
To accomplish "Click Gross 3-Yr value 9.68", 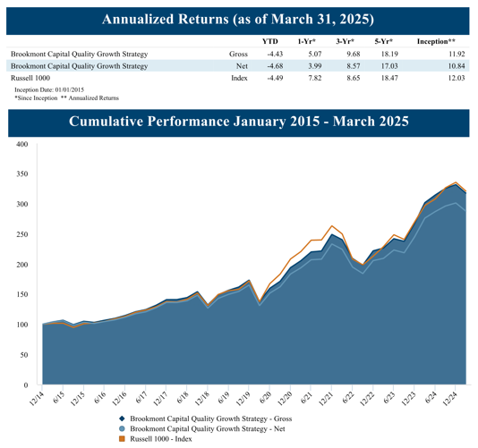I will 354,54.
